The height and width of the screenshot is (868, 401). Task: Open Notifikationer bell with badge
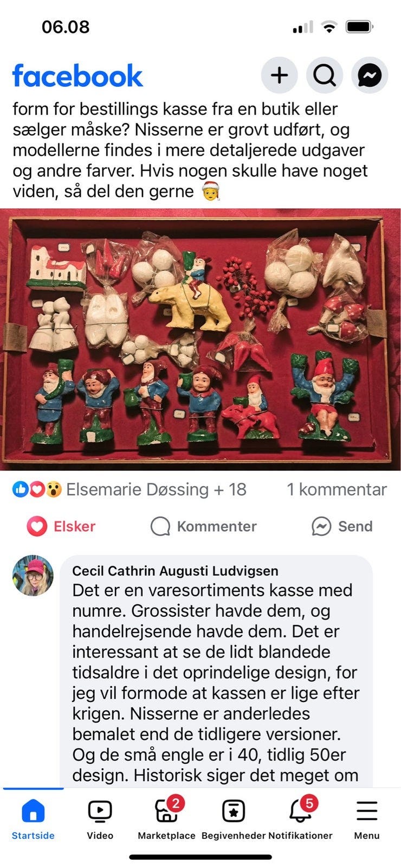click(x=300, y=819)
